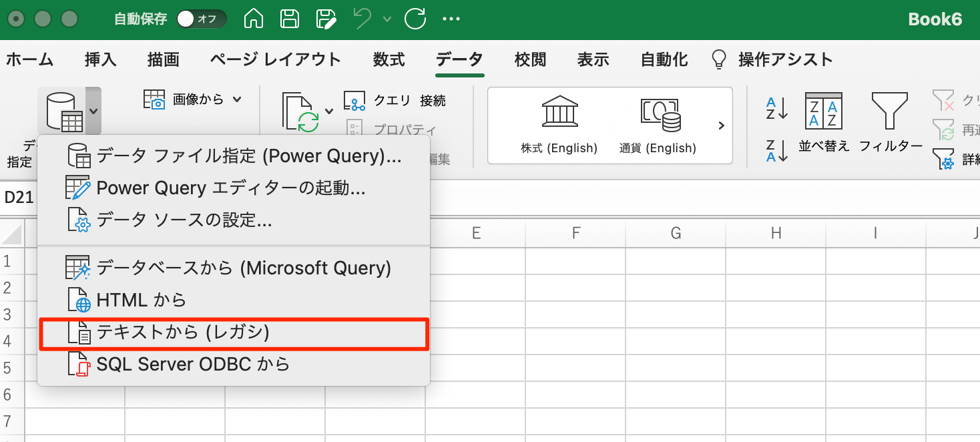Image resolution: width=980 pixels, height=442 pixels.
Task: Select column H header
Action: tap(776, 233)
